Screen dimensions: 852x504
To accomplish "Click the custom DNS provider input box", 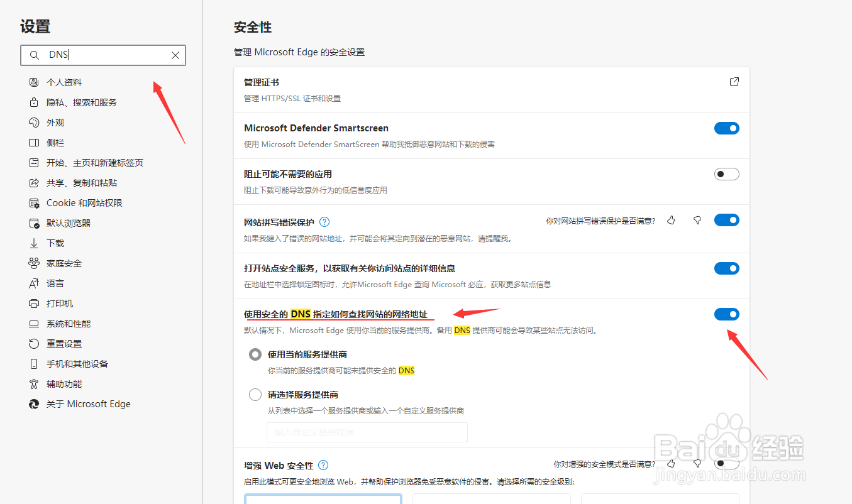I will tap(367, 432).
